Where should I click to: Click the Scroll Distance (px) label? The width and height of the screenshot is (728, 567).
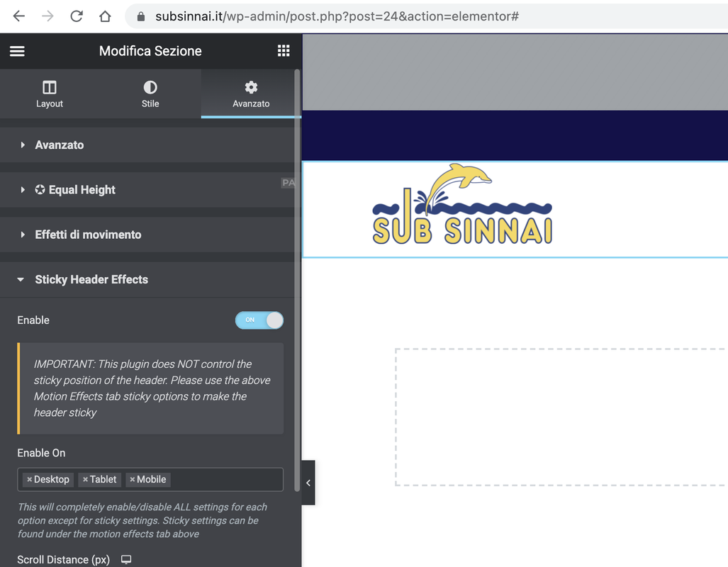click(x=64, y=560)
